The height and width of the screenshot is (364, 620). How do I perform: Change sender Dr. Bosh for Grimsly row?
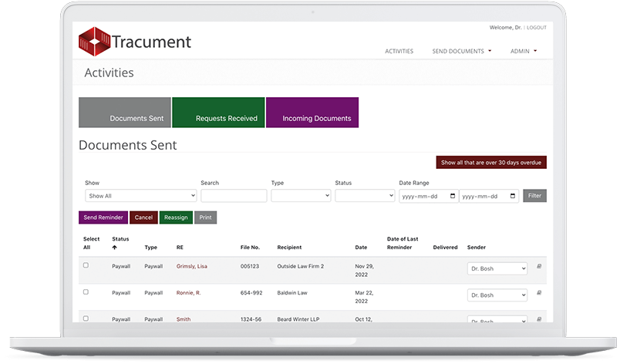point(497,268)
